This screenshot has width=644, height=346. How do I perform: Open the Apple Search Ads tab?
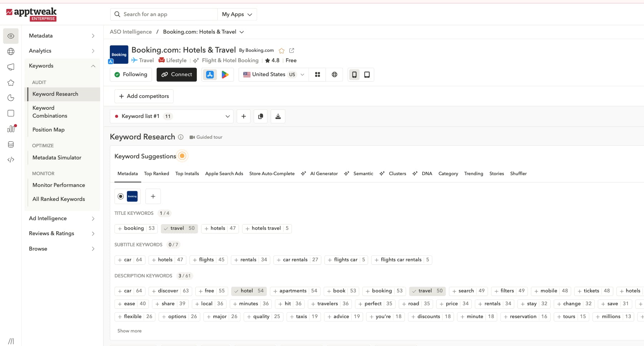[224, 174]
